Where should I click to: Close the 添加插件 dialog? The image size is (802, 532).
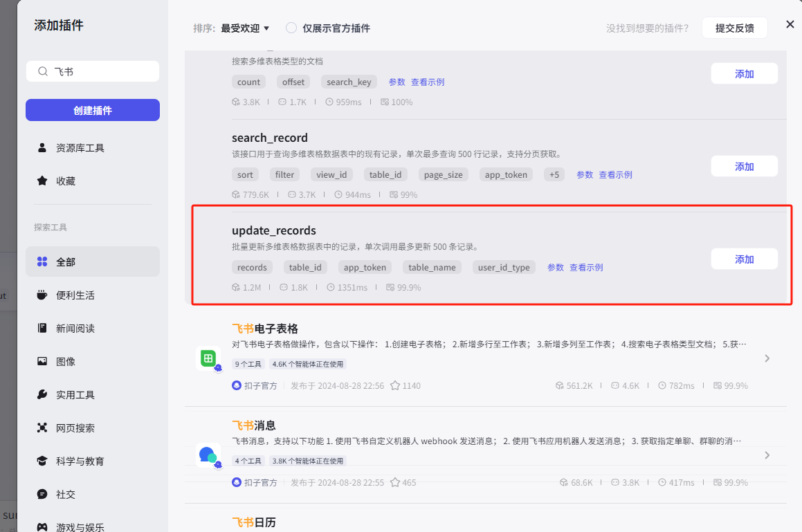(790, 24)
